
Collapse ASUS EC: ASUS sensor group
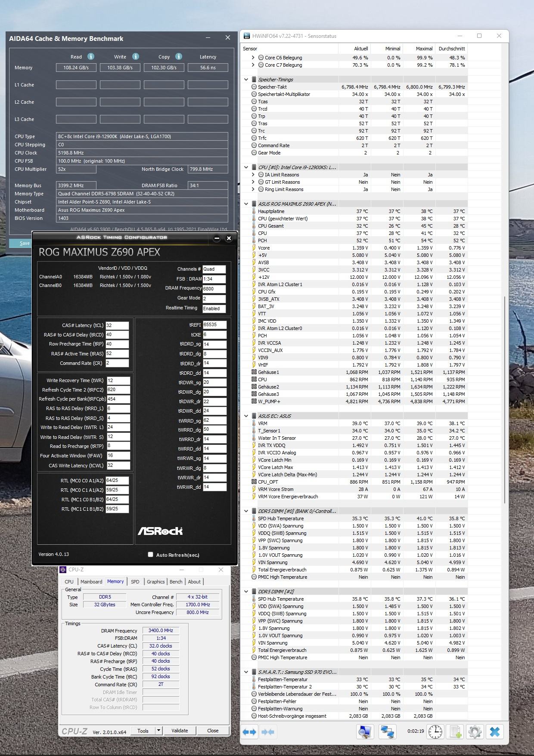(246, 416)
